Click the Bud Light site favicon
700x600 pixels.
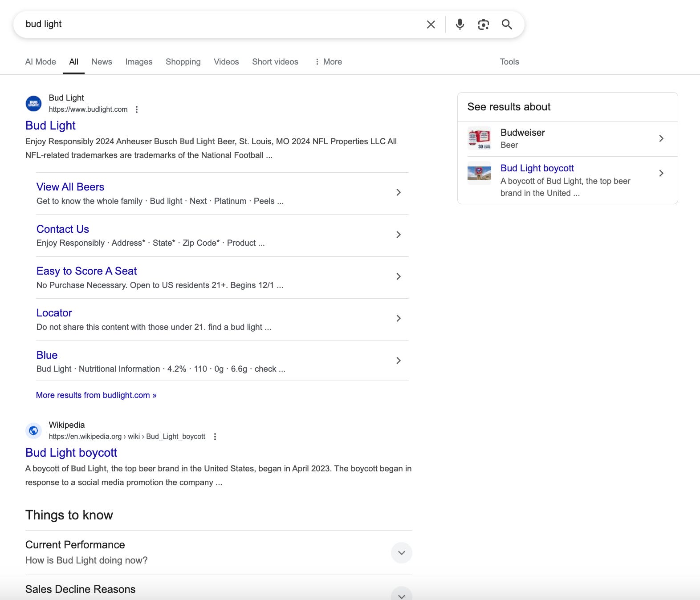pyautogui.click(x=33, y=104)
